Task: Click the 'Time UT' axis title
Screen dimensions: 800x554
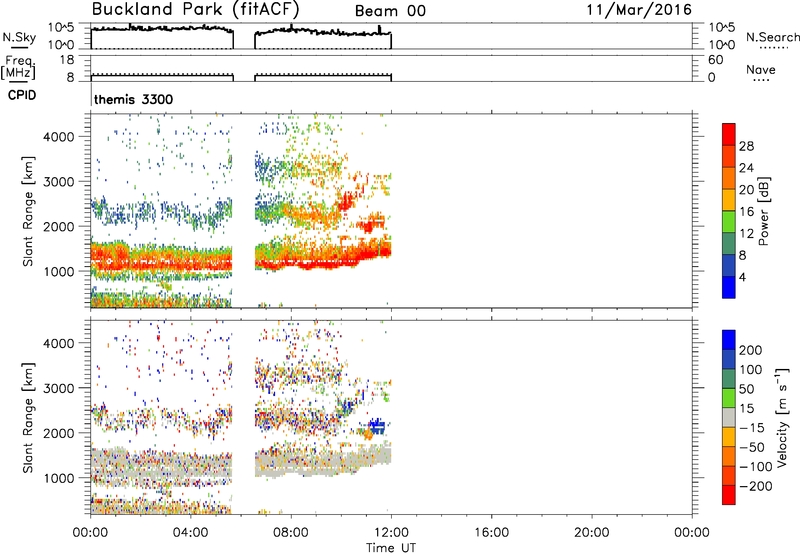Action: (x=391, y=548)
